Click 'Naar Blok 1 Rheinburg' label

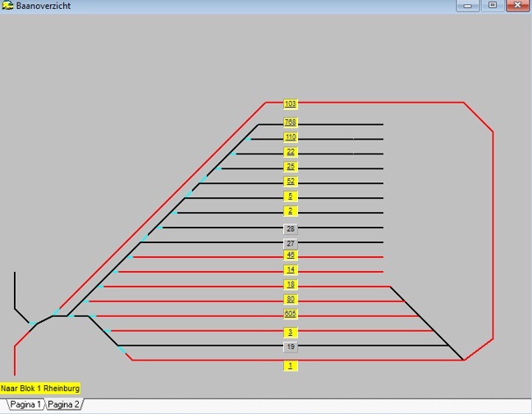point(40,388)
